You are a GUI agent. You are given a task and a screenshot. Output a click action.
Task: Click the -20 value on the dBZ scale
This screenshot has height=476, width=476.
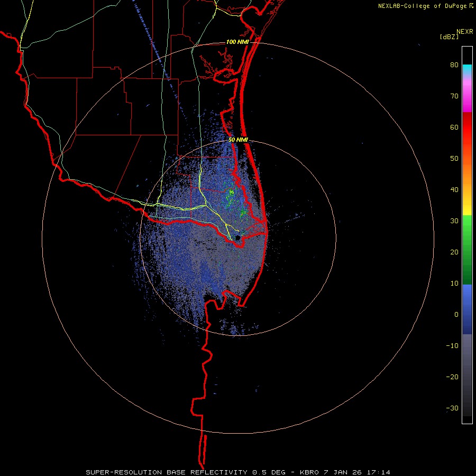pyautogui.click(x=452, y=377)
